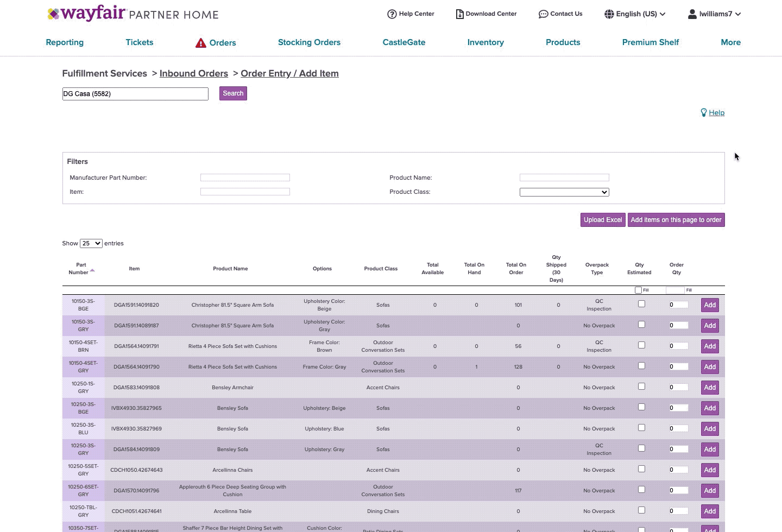Add the 10150-3S-GRY Christopher Sofa Gray

[x=710, y=326]
